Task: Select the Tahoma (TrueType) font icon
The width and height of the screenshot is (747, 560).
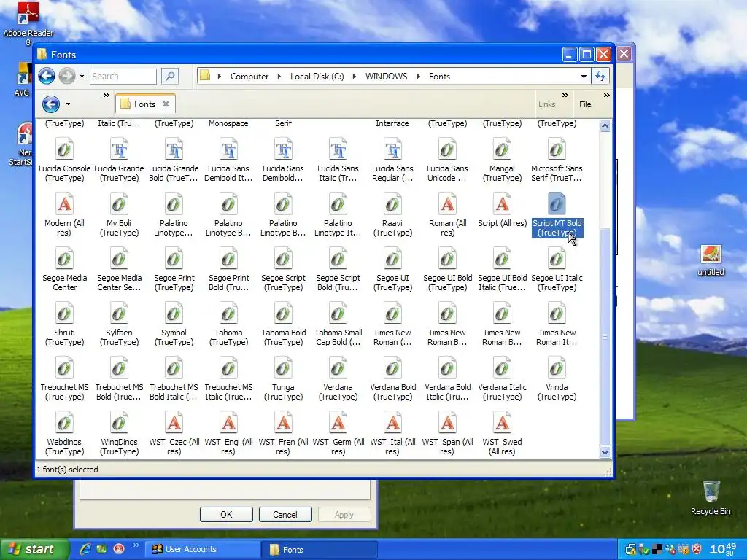Action: pos(228,314)
